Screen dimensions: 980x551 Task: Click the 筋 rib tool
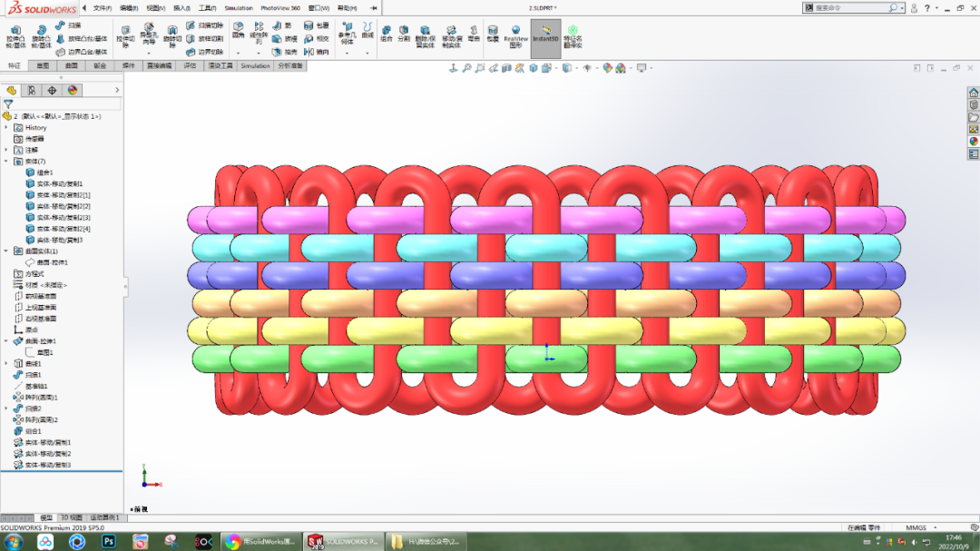[x=282, y=25]
